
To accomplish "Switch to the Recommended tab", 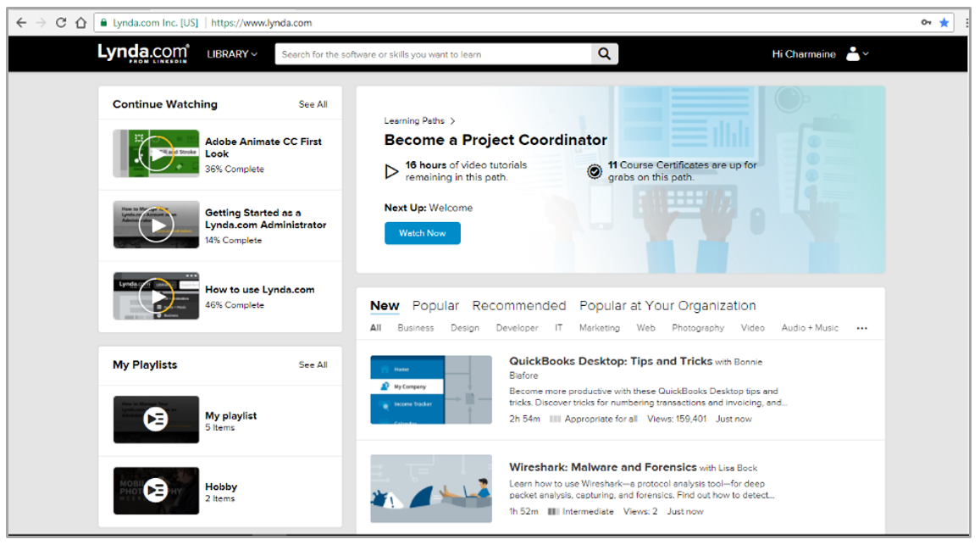I will (x=518, y=306).
